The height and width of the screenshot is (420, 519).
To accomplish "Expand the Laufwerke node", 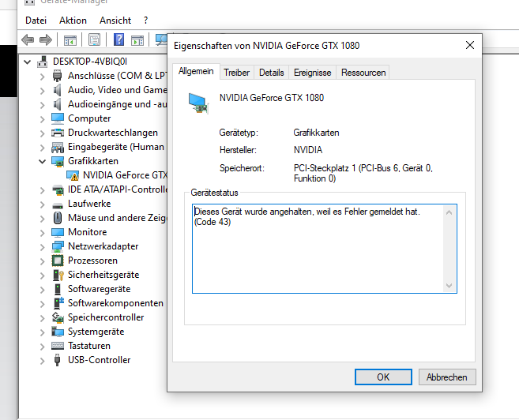I will pos(42,204).
